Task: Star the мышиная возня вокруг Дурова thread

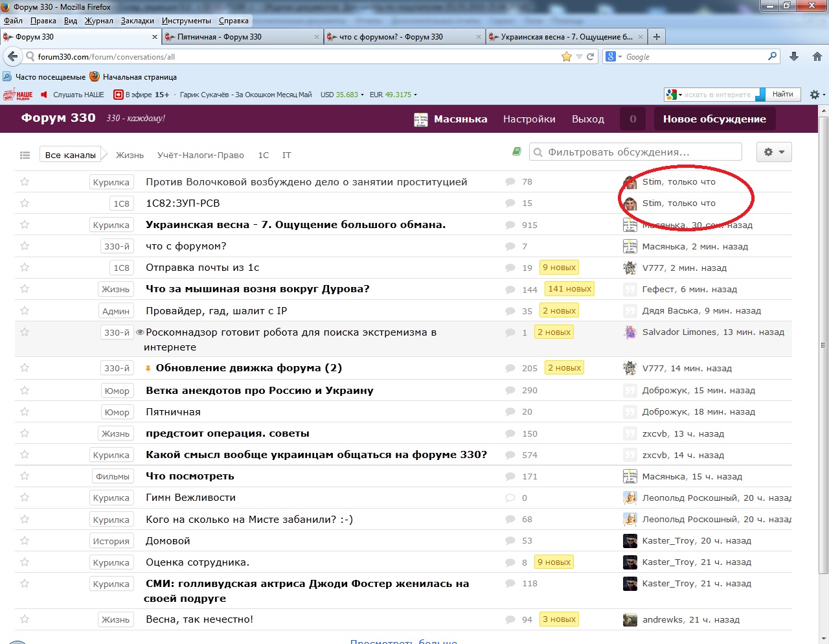Action: (25, 289)
